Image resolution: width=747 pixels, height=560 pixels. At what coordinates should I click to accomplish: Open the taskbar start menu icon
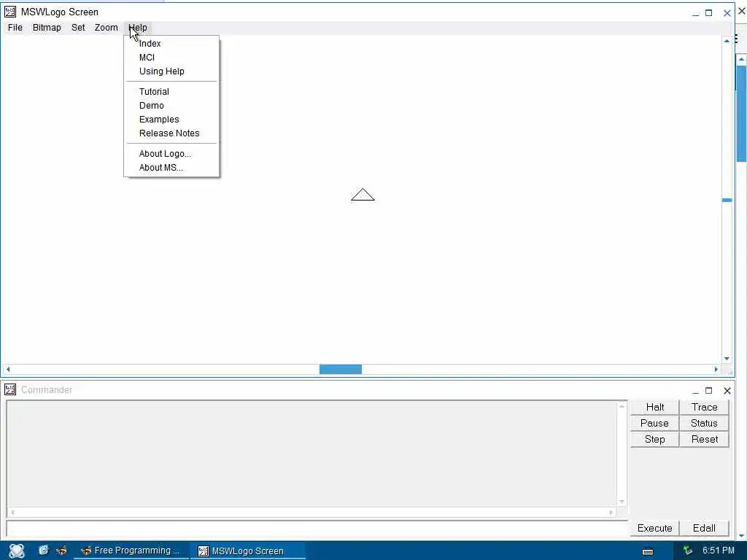click(17, 551)
